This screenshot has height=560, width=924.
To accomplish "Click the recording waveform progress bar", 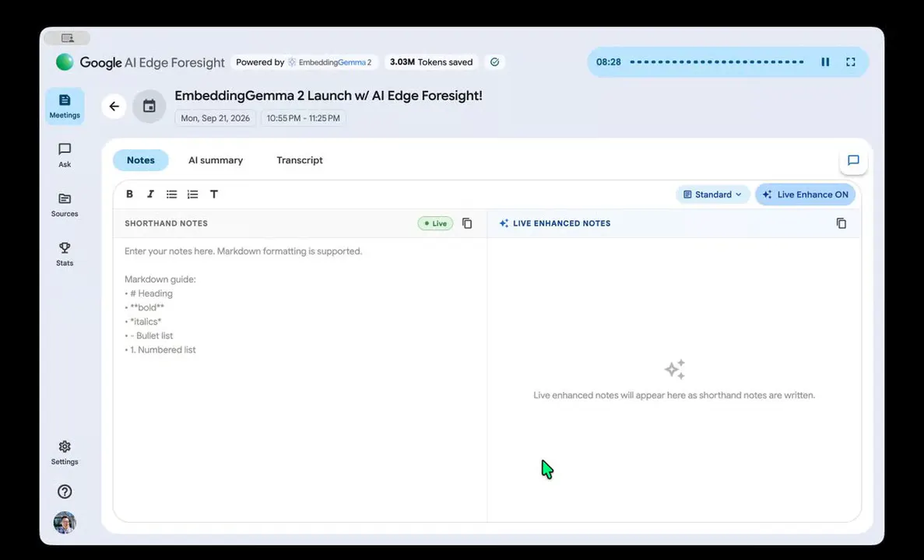I will coord(717,61).
